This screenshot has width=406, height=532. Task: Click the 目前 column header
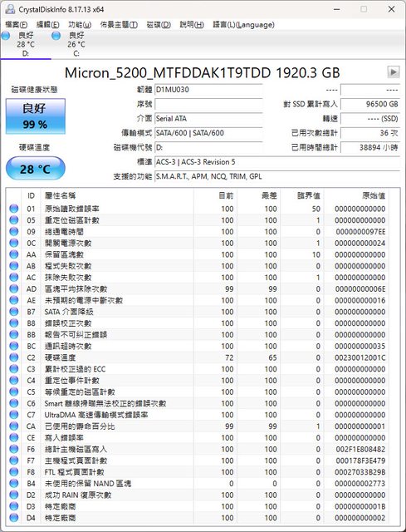[215, 196]
